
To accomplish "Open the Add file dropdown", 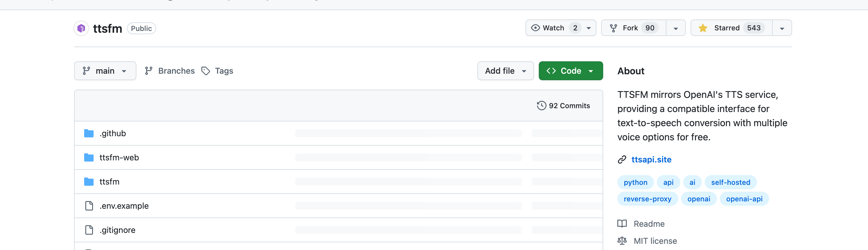I will 505,71.
